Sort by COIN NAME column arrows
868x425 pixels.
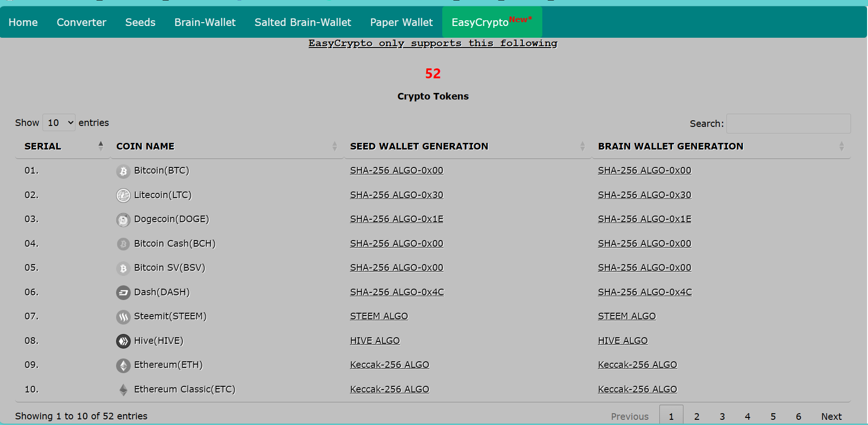[x=335, y=146]
